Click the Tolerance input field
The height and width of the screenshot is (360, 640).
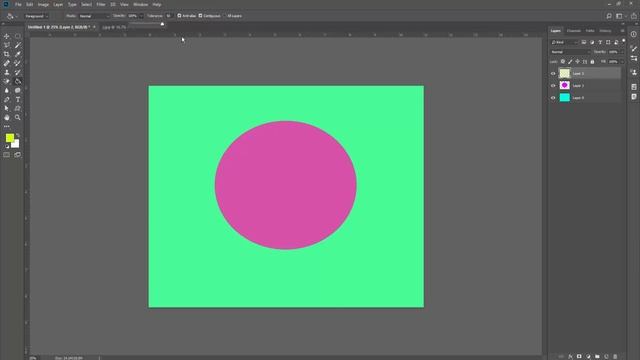click(169, 16)
